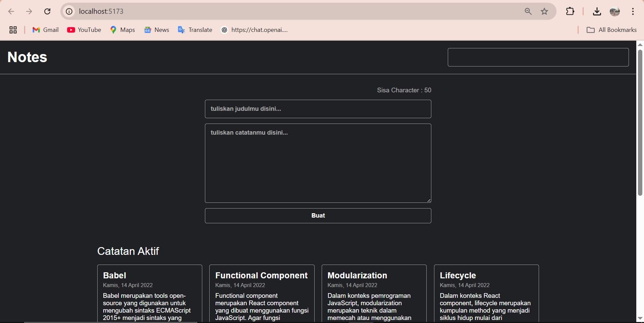Screen dimensions: 644x323
Task: Click the browser back arrow
Action: pos(11,11)
